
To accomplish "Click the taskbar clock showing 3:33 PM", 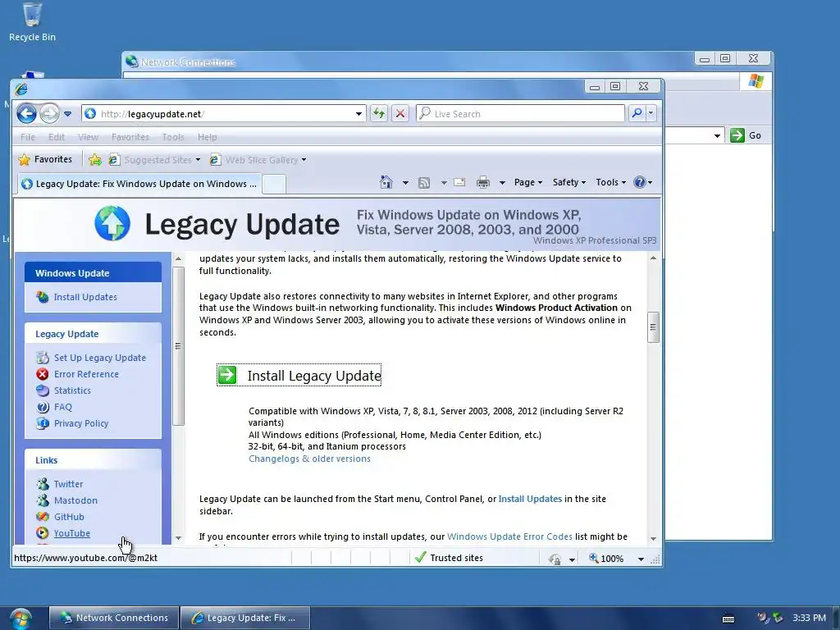I will click(x=809, y=618).
